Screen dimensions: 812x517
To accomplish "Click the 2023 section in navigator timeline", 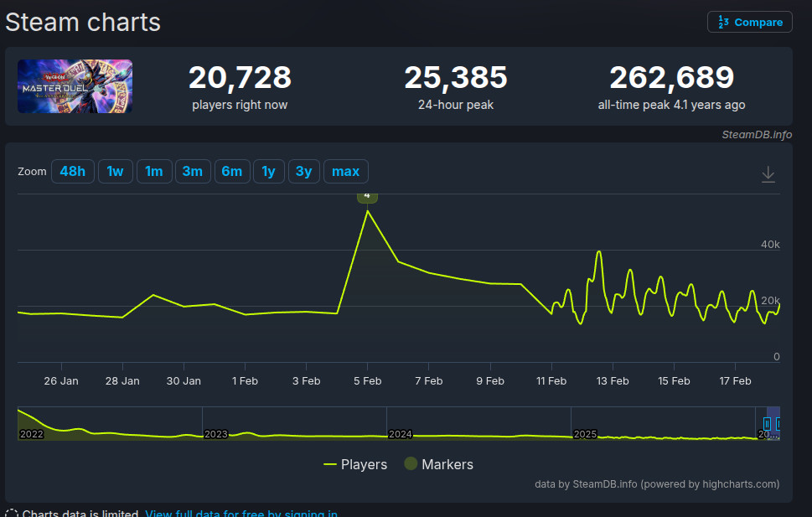I will click(x=216, y=434).
